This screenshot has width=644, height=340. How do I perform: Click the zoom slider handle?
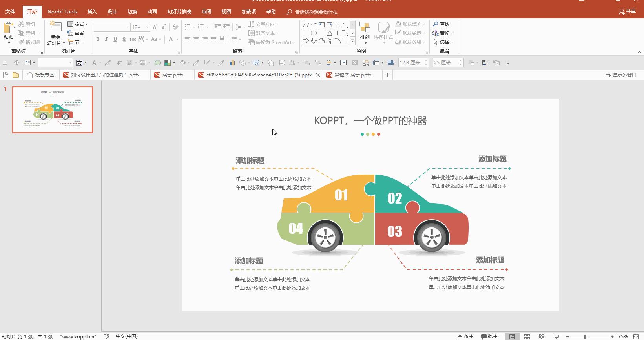tap(585, 336)
